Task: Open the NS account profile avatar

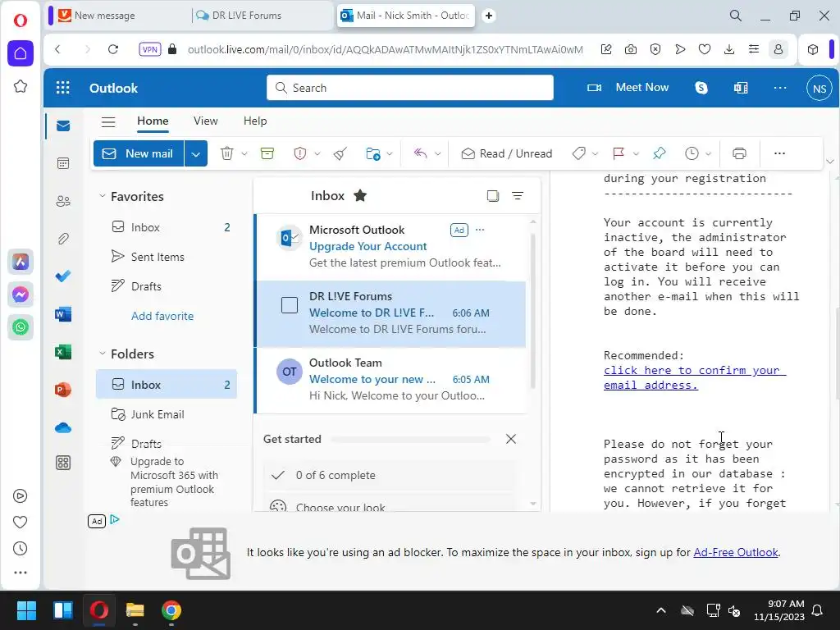Action: pyautogui.click(x=819, y=88)
